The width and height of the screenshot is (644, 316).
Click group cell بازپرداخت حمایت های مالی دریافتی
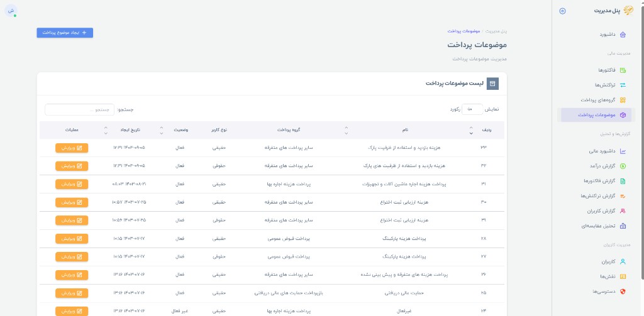coord(289,293)
